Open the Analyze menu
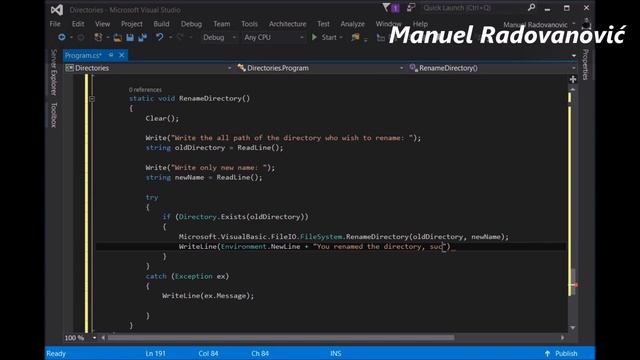This screenshot has width=640, height=360. coord(353,24)
